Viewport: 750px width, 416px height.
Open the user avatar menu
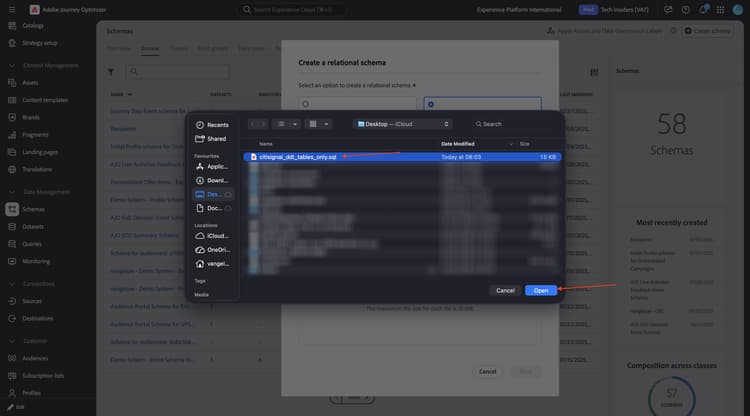738,10
